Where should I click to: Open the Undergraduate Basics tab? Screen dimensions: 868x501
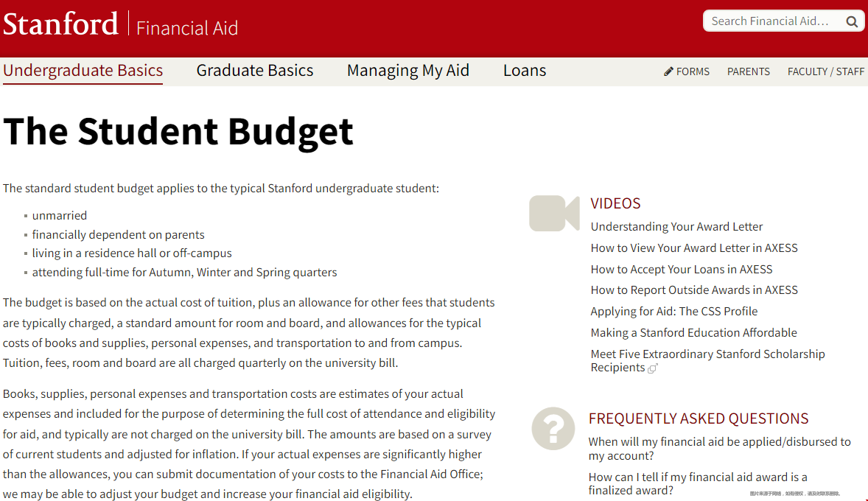[83, 71]
